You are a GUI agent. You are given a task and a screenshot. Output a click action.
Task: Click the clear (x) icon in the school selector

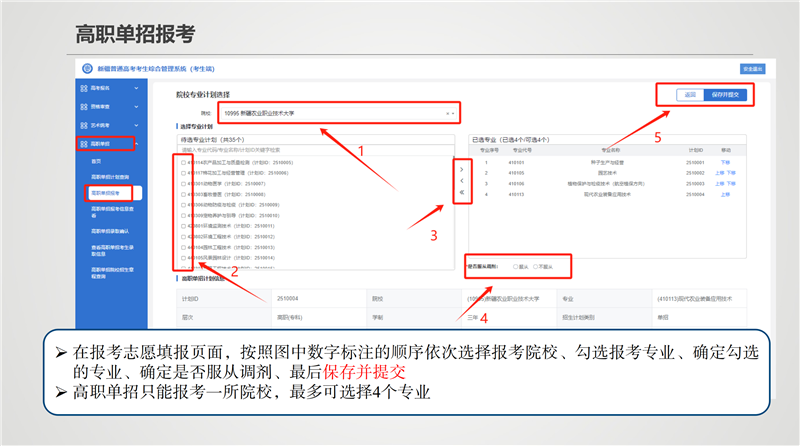[x=446, y=113]
